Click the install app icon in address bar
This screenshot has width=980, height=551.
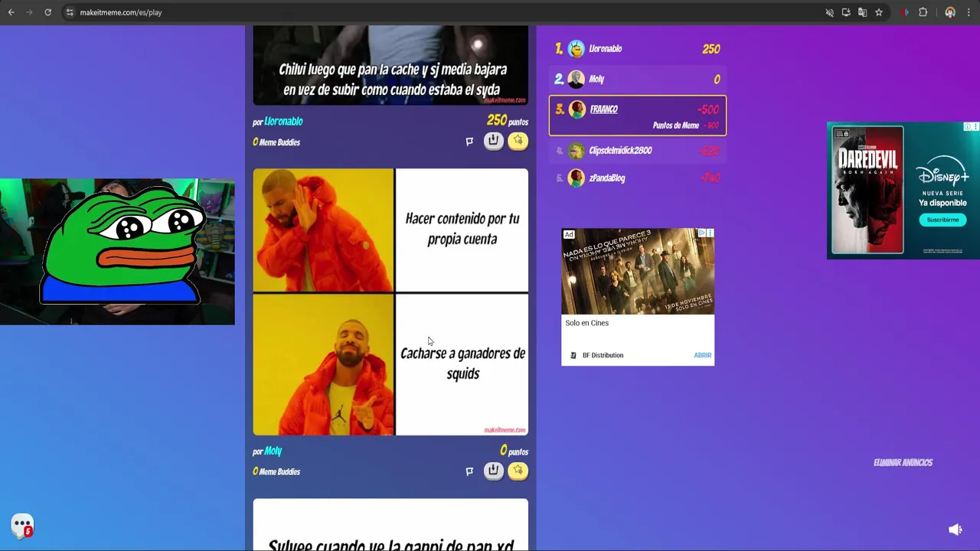(846, 12)
